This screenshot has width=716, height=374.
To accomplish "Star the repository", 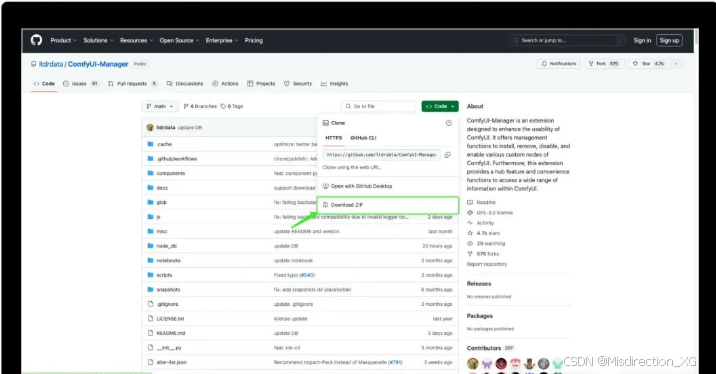I will (x=648, y=64).
